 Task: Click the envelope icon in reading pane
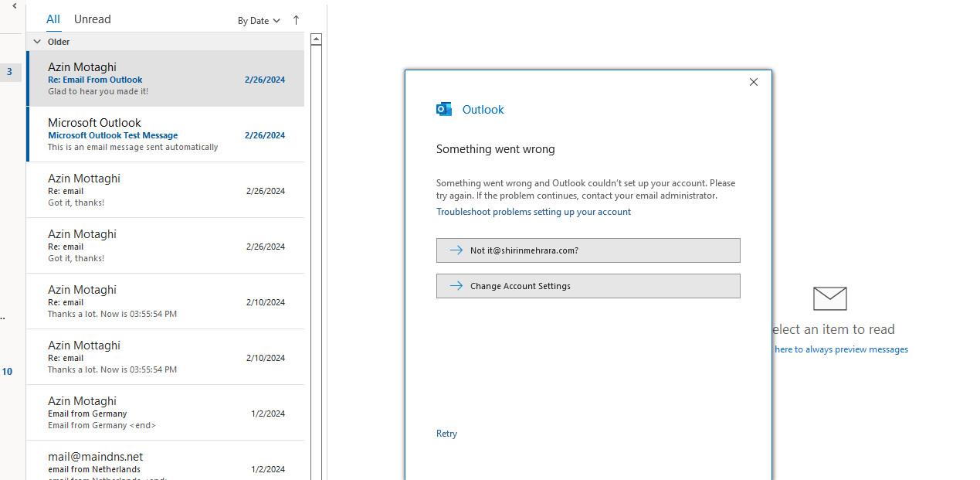pyautogui.click(x=830, y=298)
